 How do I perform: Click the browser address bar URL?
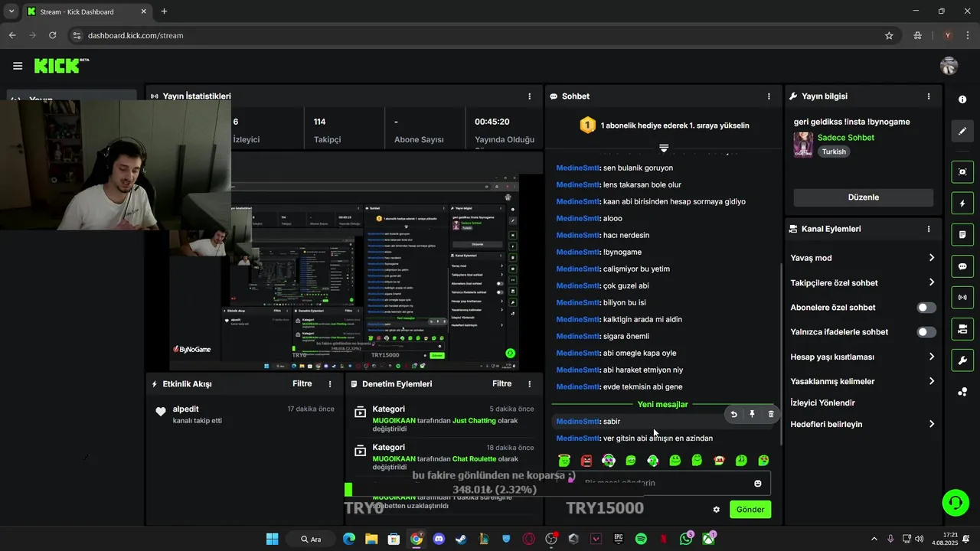pos(136,35)
